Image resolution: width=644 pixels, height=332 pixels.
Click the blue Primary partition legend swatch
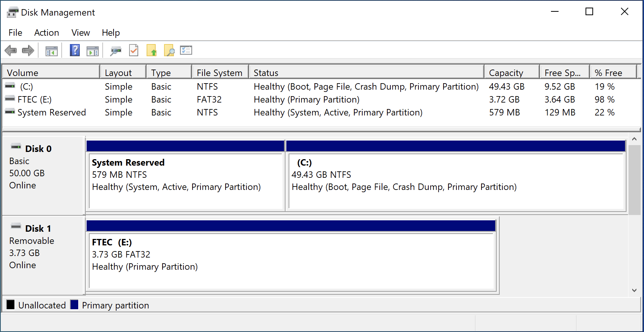tap(74, 305)
